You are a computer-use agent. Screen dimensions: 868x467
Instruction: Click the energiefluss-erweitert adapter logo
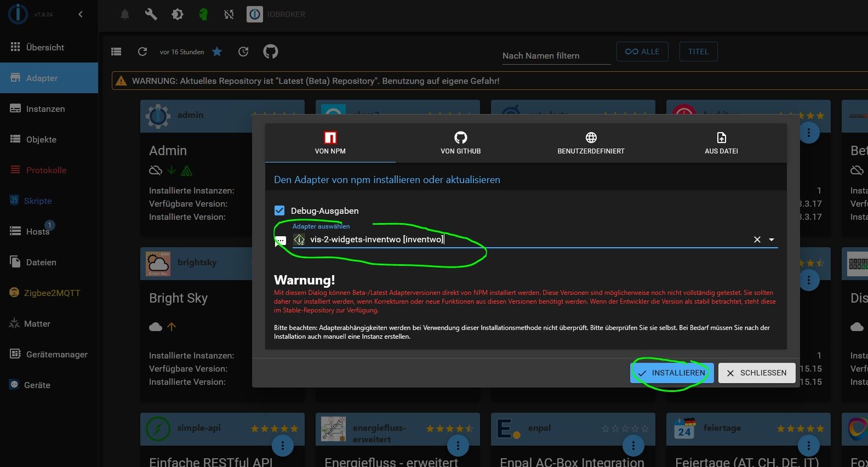coord(333,429)
